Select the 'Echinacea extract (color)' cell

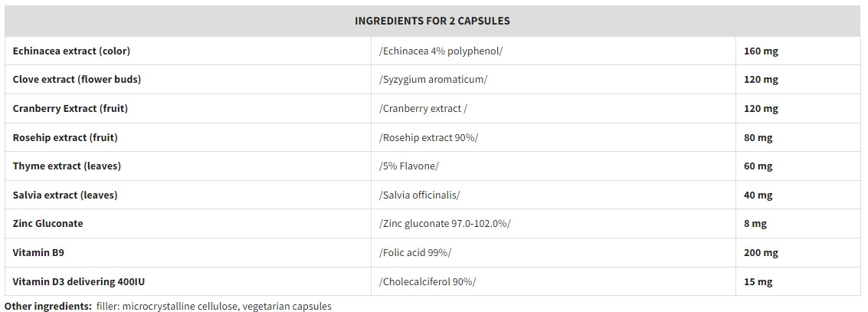coord(71,51)
